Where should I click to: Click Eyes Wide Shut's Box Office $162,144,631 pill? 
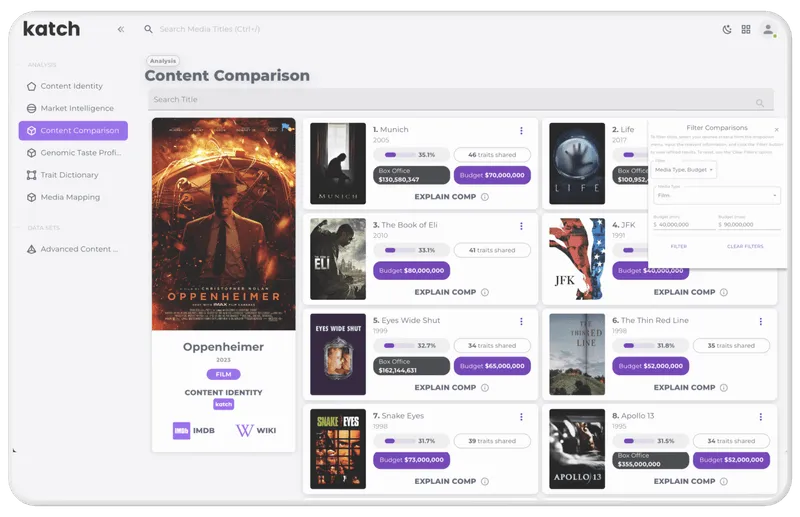(411, 366)
